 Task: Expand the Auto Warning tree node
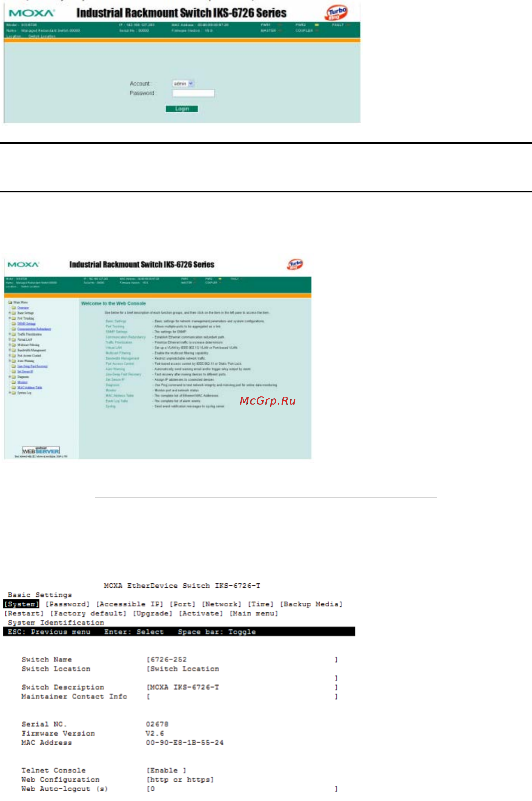pyautogui.click(x=10, y=361)
